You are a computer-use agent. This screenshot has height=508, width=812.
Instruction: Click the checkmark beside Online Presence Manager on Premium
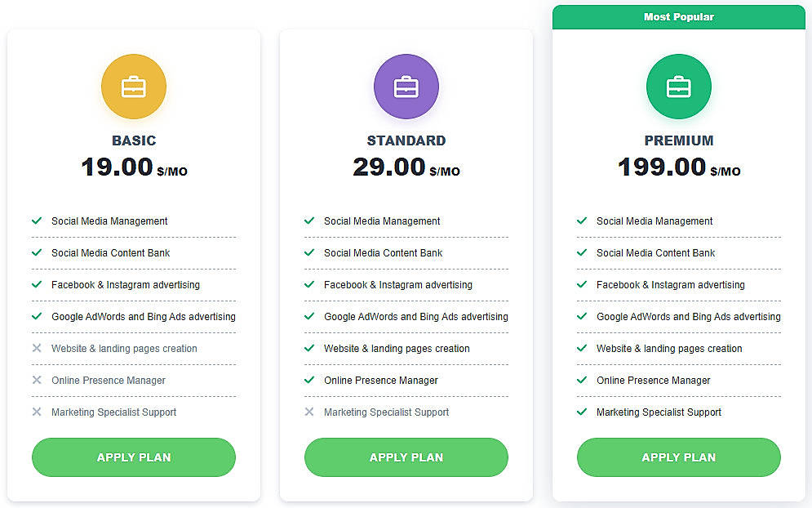point(582,380)
